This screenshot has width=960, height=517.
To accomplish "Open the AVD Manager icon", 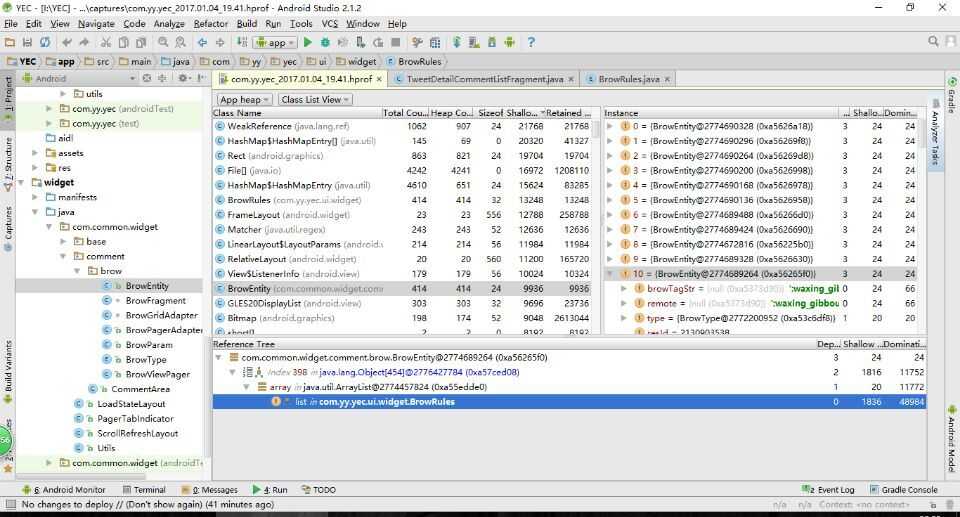I will coord(474,42).
